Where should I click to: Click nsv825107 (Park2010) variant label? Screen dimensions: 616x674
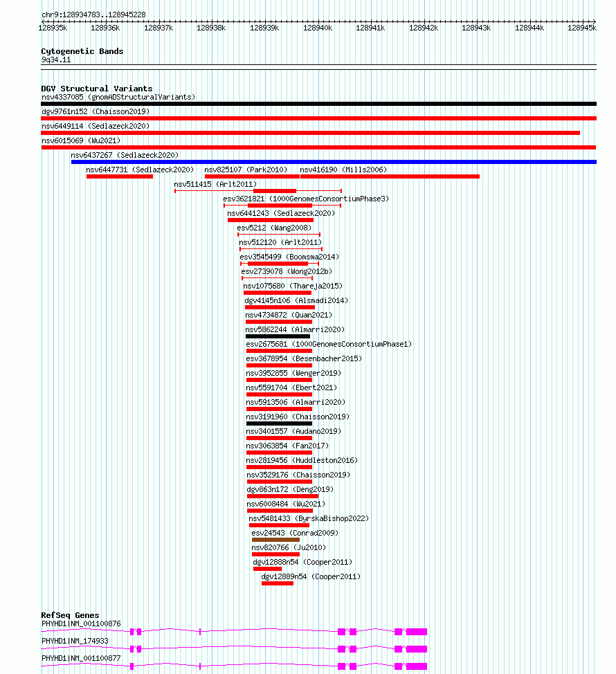[246, 170]
